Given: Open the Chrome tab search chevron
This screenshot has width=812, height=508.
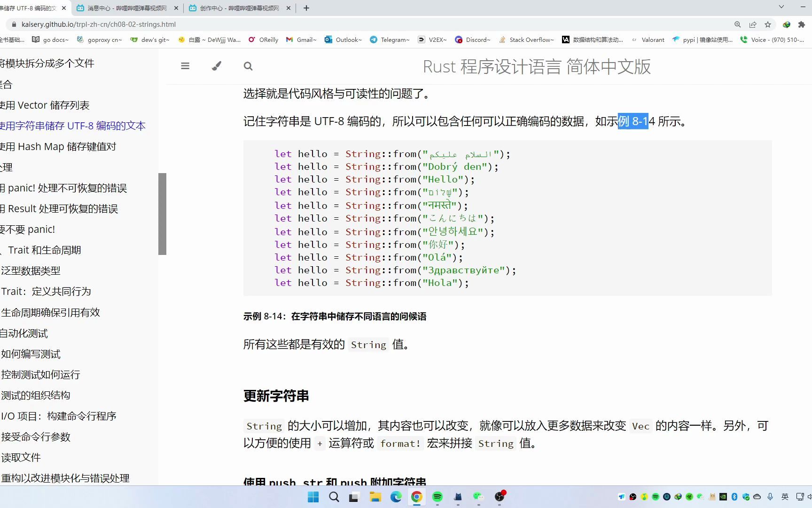Looking at the screenshot, I should pyautogui.click(x=781, y=8).
